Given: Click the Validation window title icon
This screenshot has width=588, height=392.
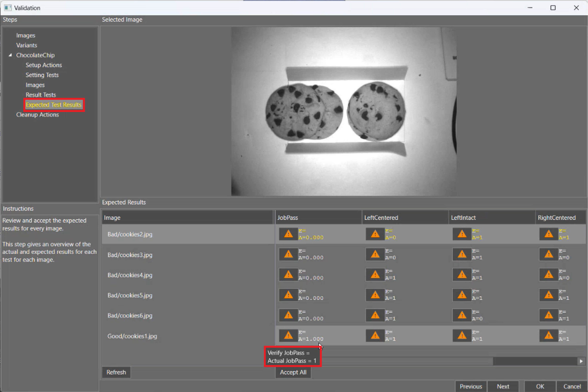Looking at the screenshot, I should [x=8, y=8].
